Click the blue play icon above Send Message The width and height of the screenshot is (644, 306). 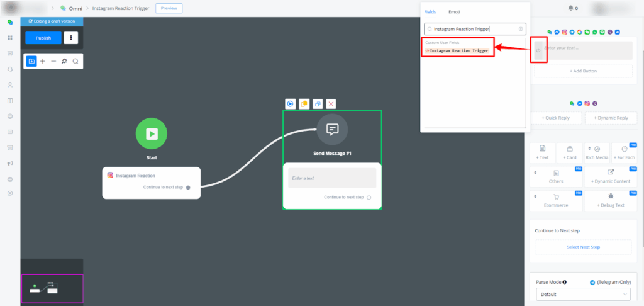(291, 104)
